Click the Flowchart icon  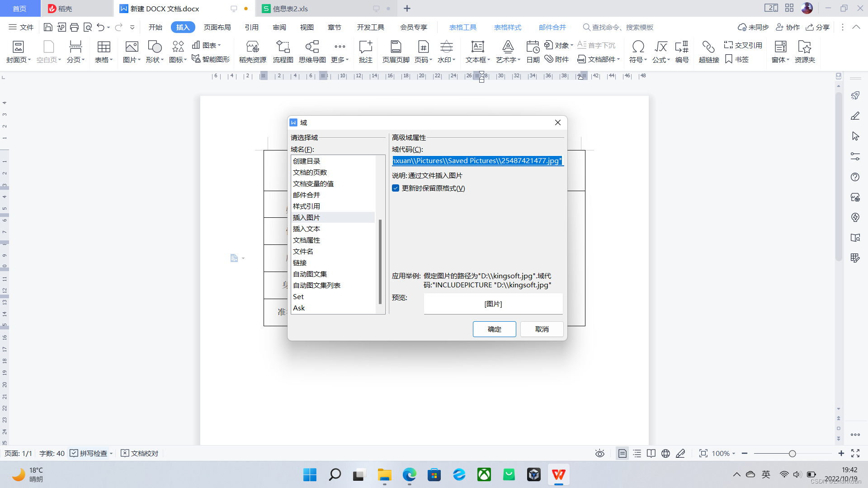(x=283, y=47)
